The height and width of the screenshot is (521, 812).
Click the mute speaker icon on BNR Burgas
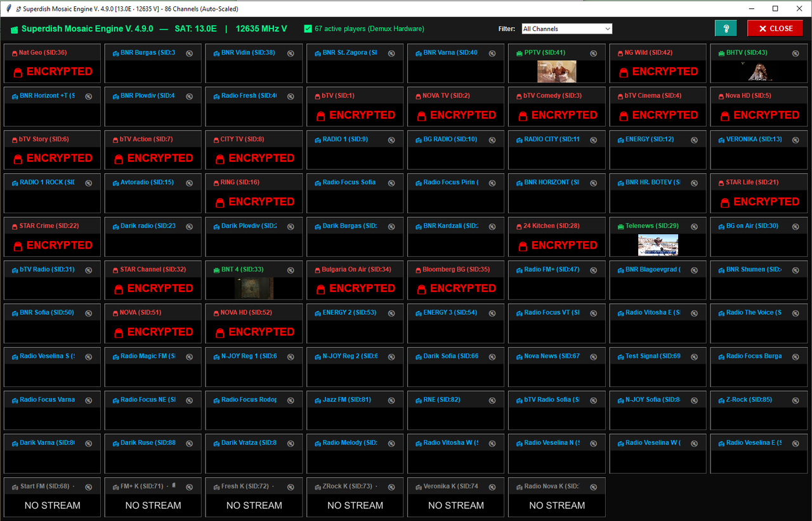[x=189, y=53]
